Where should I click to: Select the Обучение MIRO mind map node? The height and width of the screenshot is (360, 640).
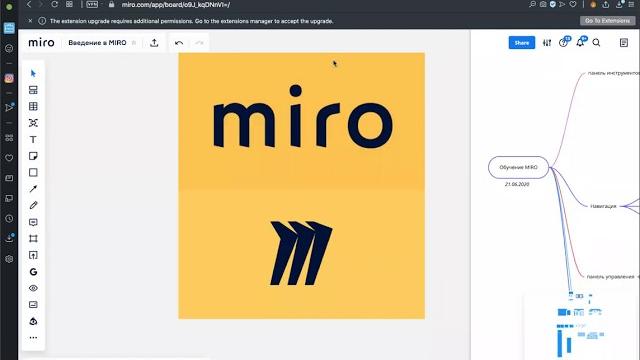(518, 167)
